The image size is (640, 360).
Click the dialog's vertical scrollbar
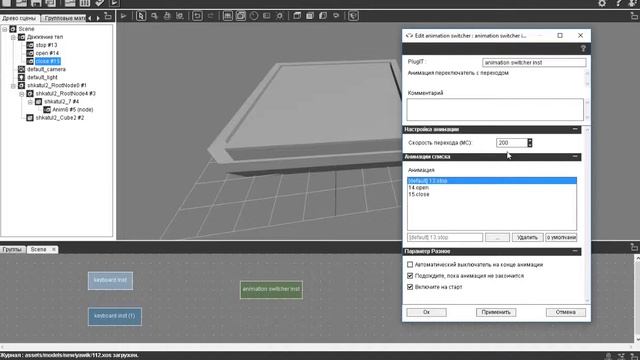tap(587, 215)
